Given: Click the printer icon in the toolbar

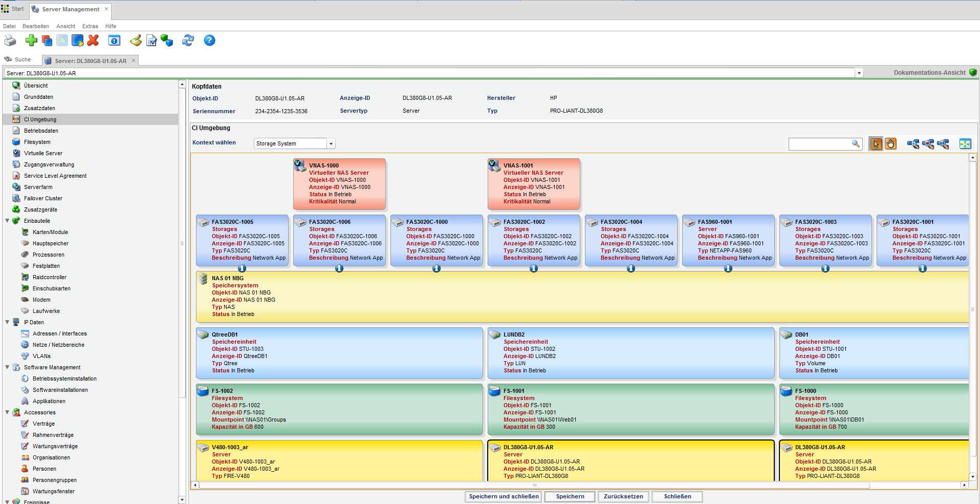Looking at the screenshot, I should pyautogui.click(x=10, y=40).
